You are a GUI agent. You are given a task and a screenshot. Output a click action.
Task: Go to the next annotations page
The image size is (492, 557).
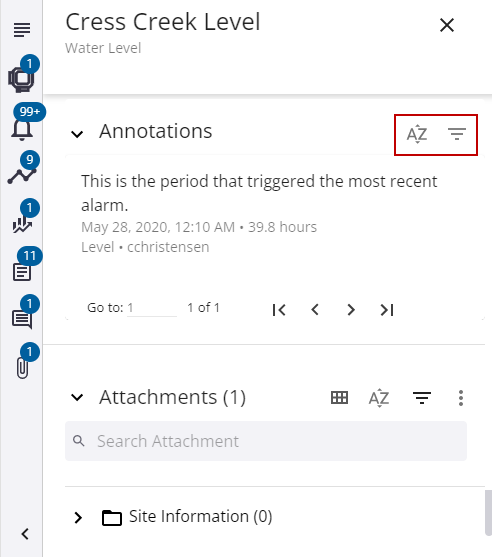click(351, 310)
